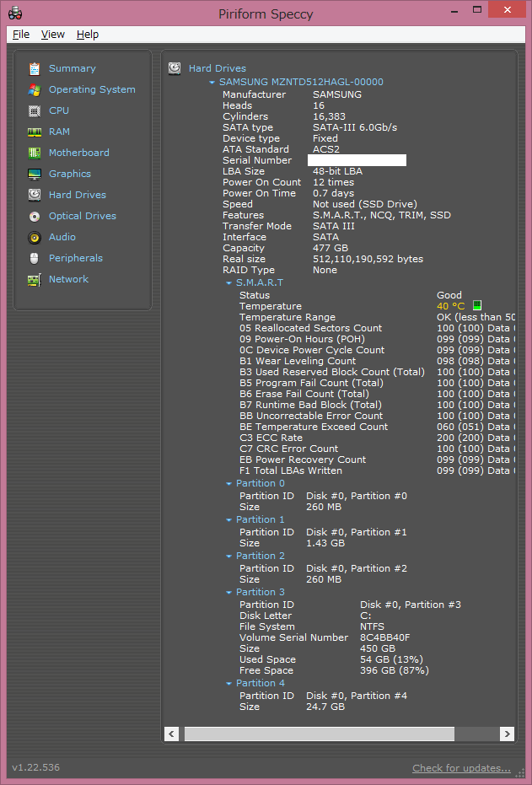Screen dimensions: 532x785
Task: Click the Summary clipboard icon in sidebar
Action: click(x=34, y=68)
